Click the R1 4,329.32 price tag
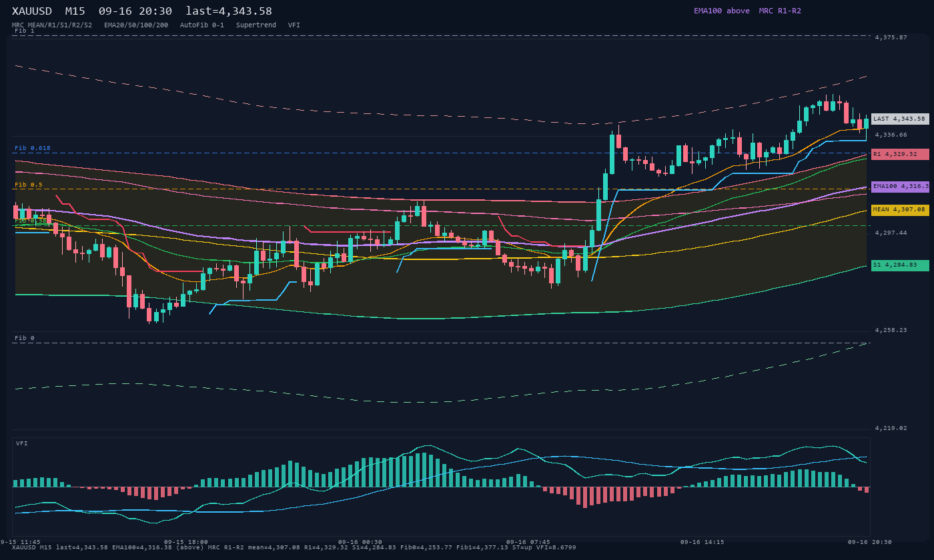934x560 pixels. [900, 154]
